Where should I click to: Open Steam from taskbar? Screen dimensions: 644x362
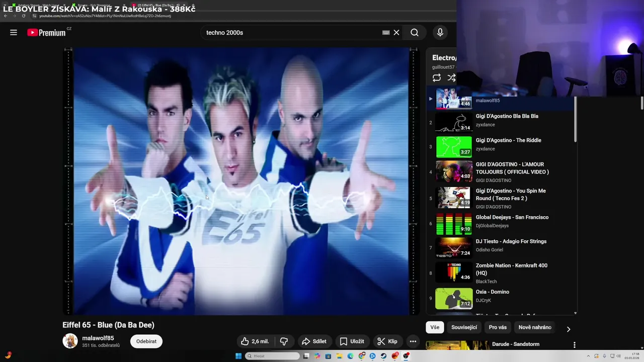point(383,356)
